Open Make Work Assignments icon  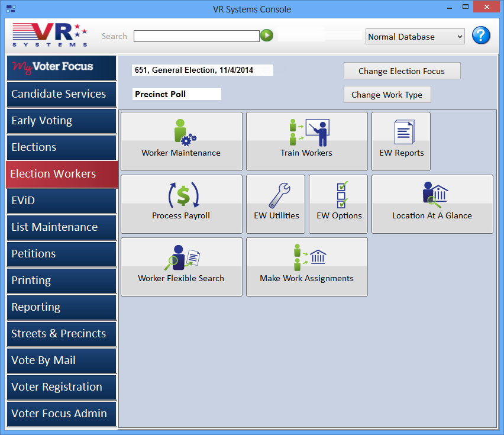tap(310, 257)
